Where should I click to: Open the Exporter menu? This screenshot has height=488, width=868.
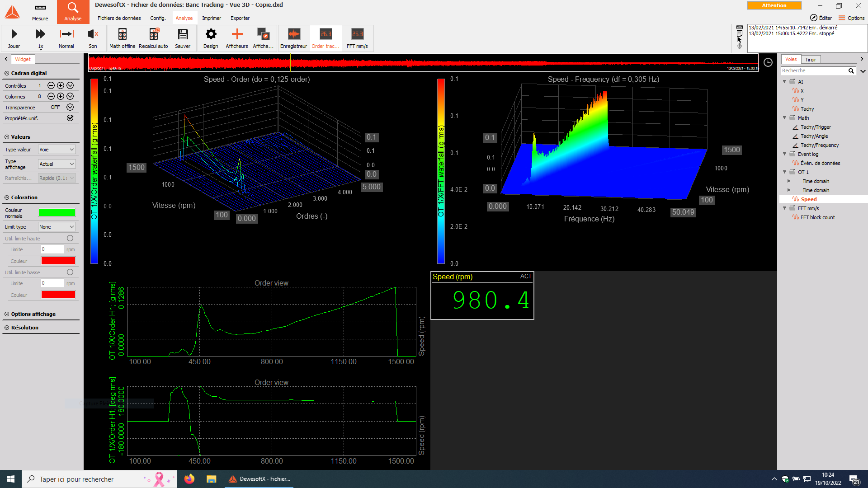pyautogui.click(x=240, y=18)
